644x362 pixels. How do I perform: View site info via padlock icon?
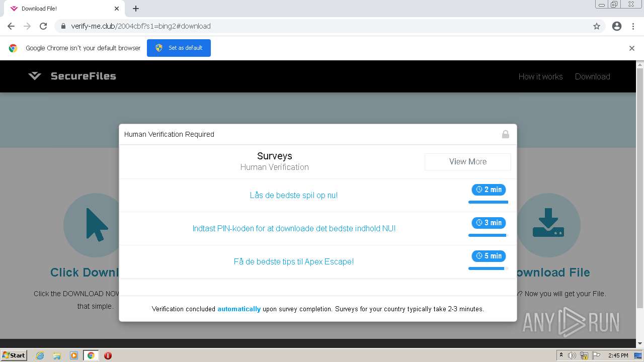click(63, 26)
